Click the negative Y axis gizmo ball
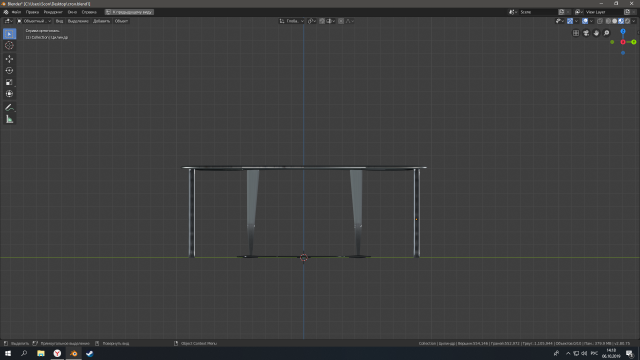The height and width of the screenshot is (360, 640). point(612,42)
